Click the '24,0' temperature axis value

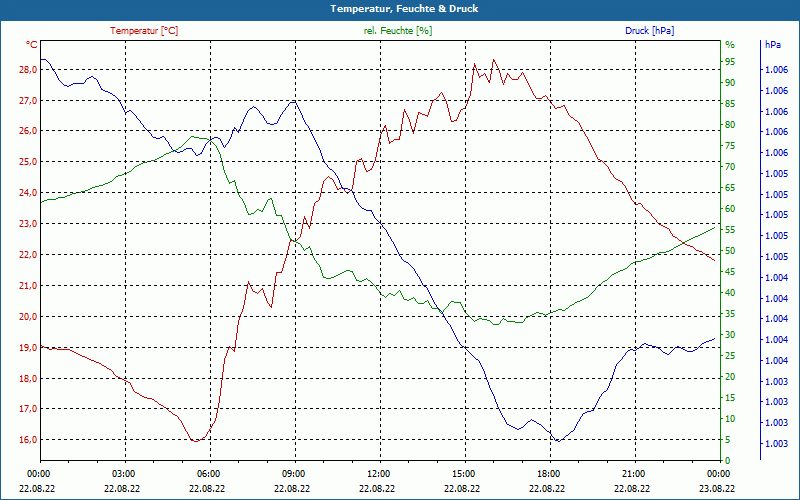click(28, 193)
